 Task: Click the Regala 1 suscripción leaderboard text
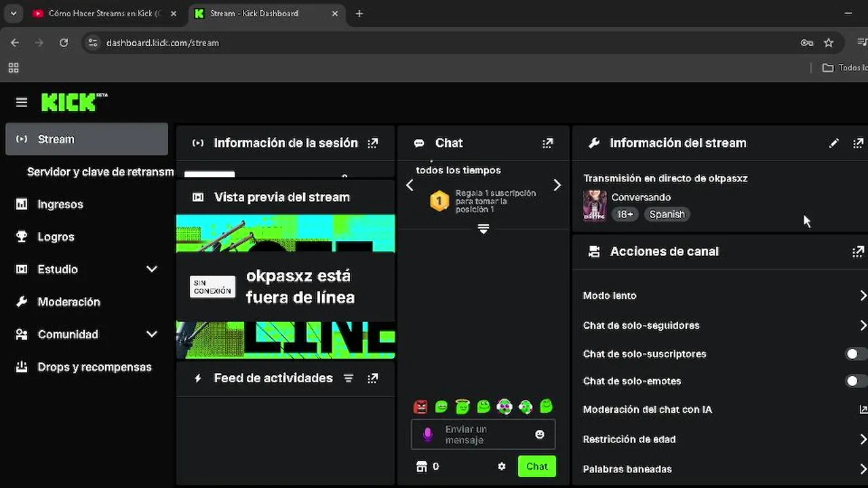tap(496, 201)
